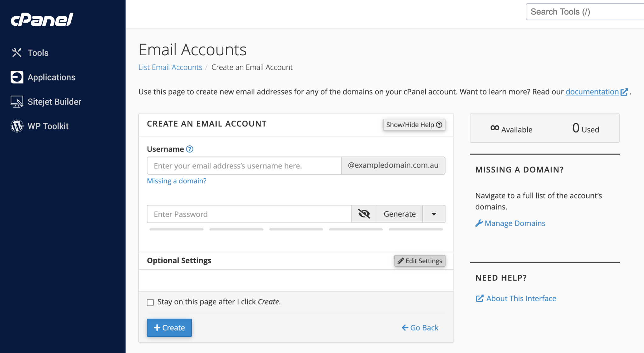The image size is (644, 353).
Task: Open the Tools wrench icon
Action: [17, 52]
